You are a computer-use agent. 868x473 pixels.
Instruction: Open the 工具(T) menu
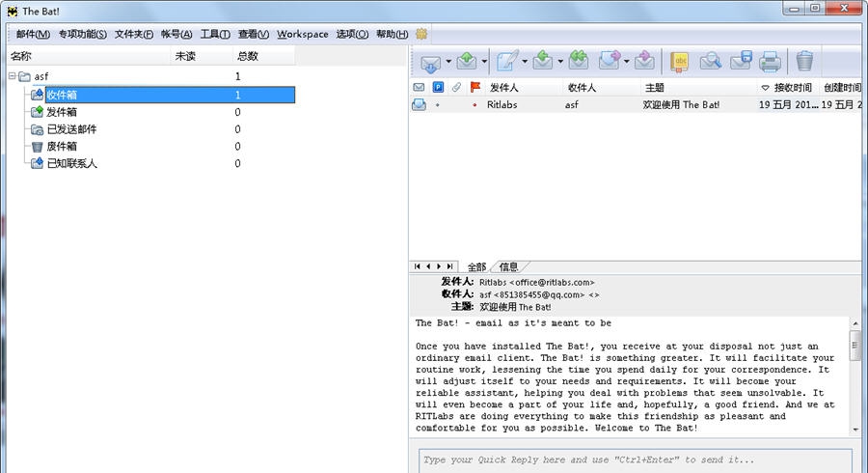point(215,34)
